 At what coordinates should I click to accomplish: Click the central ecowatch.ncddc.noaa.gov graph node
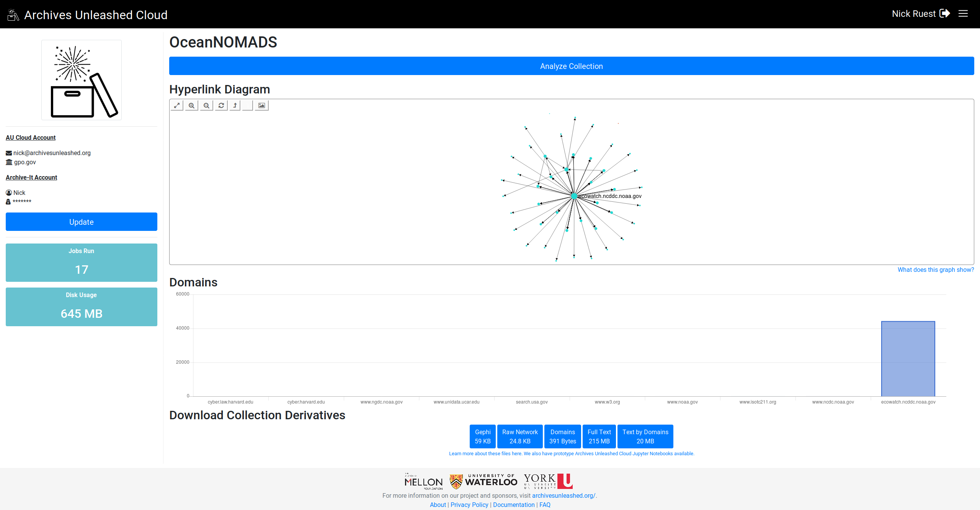coord(574,196)
